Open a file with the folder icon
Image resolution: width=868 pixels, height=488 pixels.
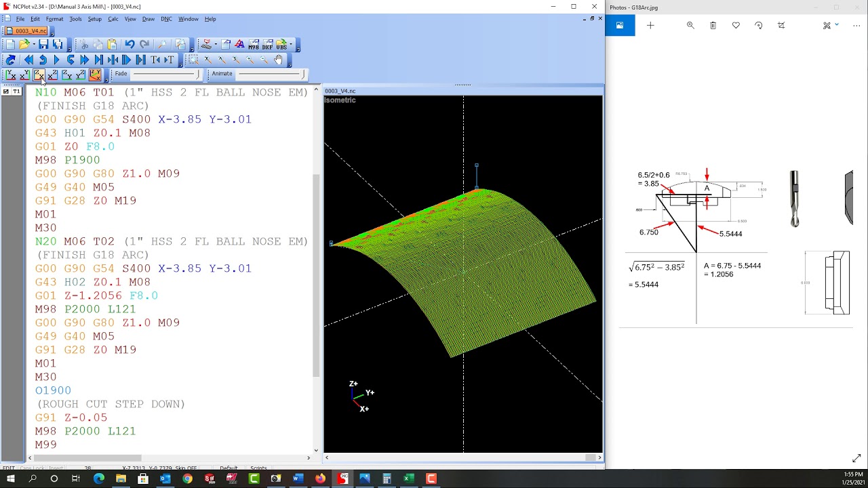[x=24, y=45]
